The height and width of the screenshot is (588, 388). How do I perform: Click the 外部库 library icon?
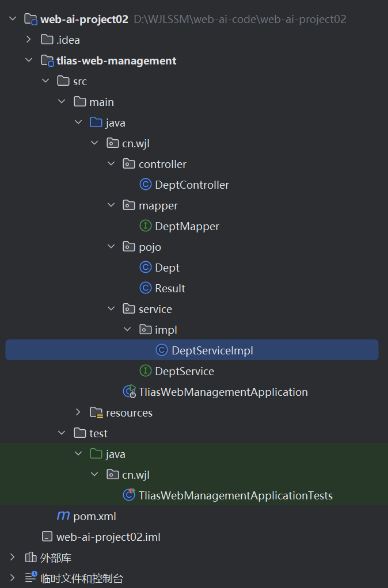tap(31, 558)
